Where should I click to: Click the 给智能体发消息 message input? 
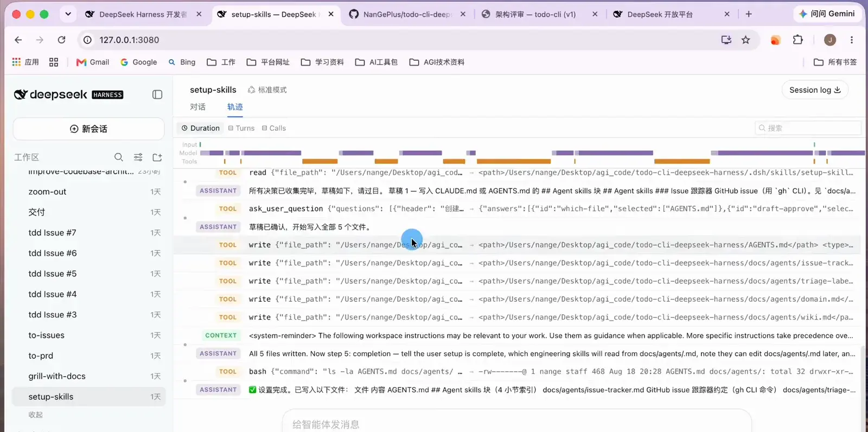[x=516, y=424]
